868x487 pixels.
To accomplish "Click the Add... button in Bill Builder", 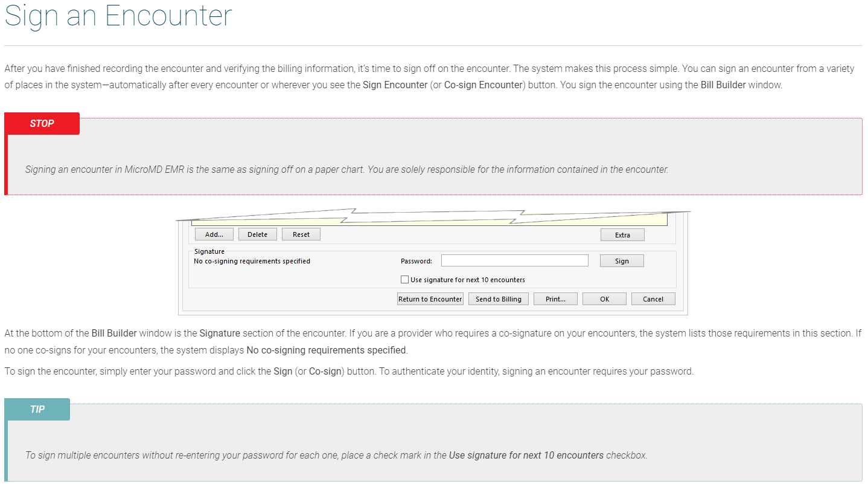I will point(214,234).
